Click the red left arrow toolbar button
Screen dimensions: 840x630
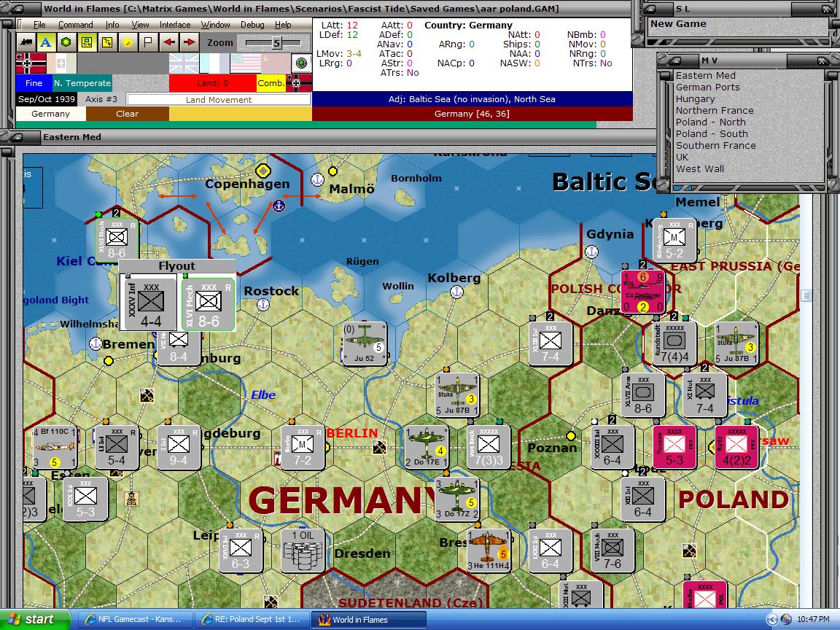pos(168,42)
